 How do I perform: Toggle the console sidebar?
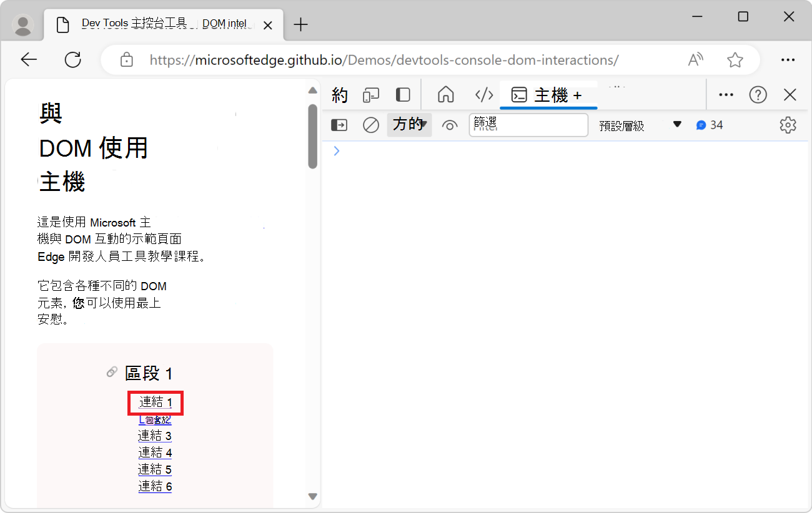tap(339, 125)
